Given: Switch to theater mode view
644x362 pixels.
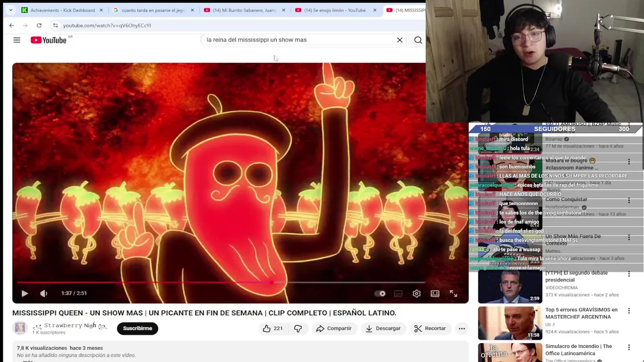Looking at the screenshot, I should click(x=435, y=293).
